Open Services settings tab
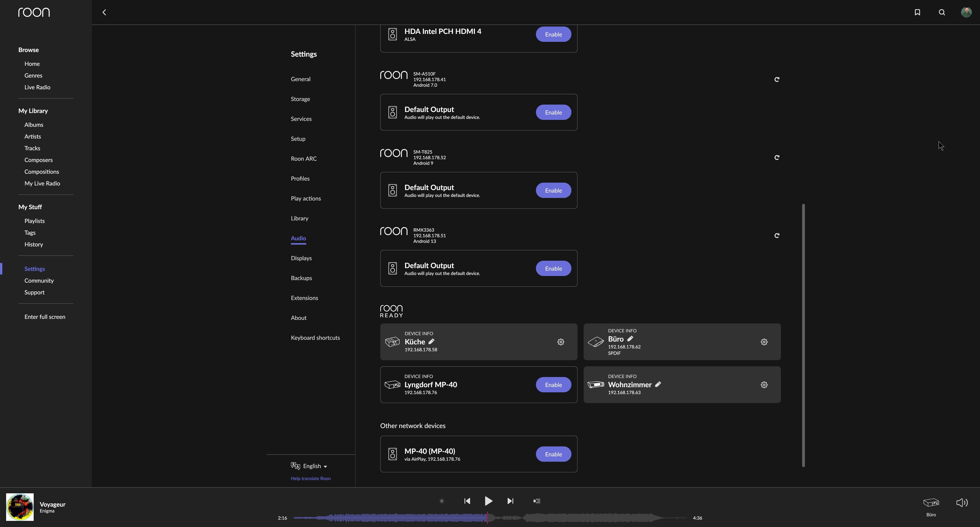This screenshot has width=980, height=527. pyautogui.click(x=301, y=119)
